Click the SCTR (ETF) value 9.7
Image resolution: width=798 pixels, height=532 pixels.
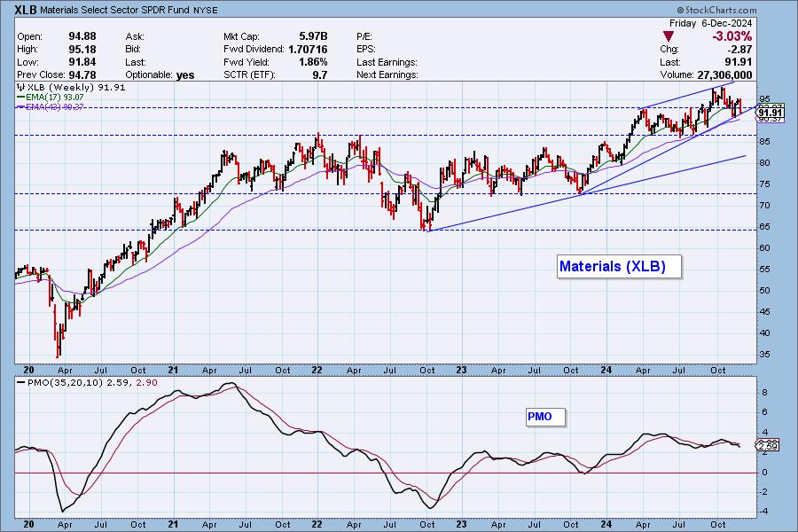click(319, 74)
